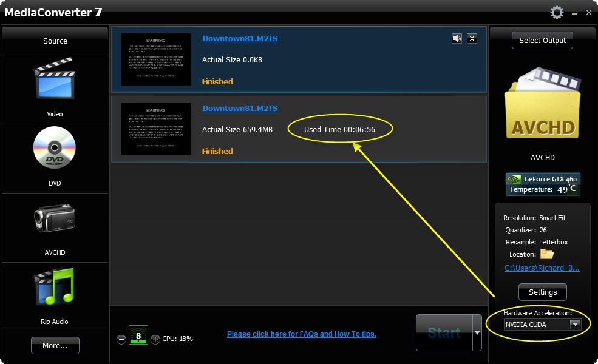
Task: Select thumbnail of the 659.4MB Downtown81.M2TS item
Action: pyautogui.click(x=156, y=129)
